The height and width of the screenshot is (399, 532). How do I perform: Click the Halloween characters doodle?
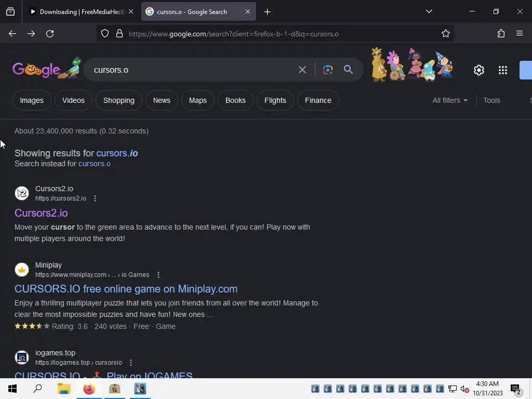coord(412,65)
